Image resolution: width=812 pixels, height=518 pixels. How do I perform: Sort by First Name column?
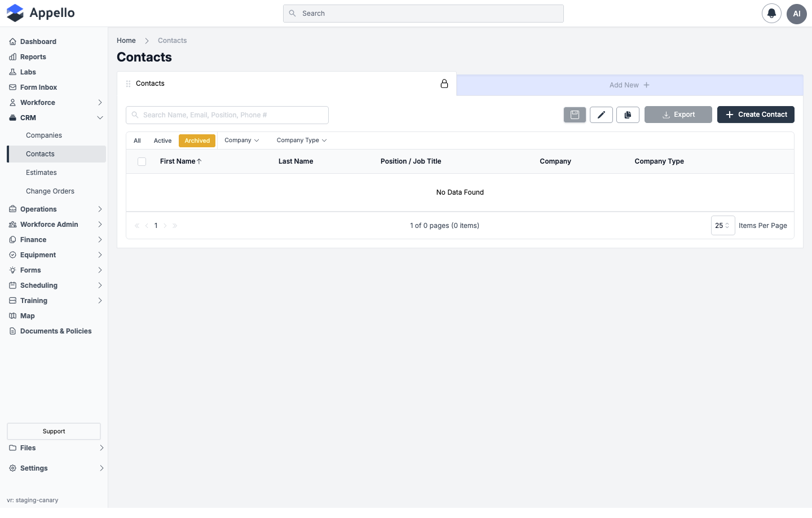[180, 161]
